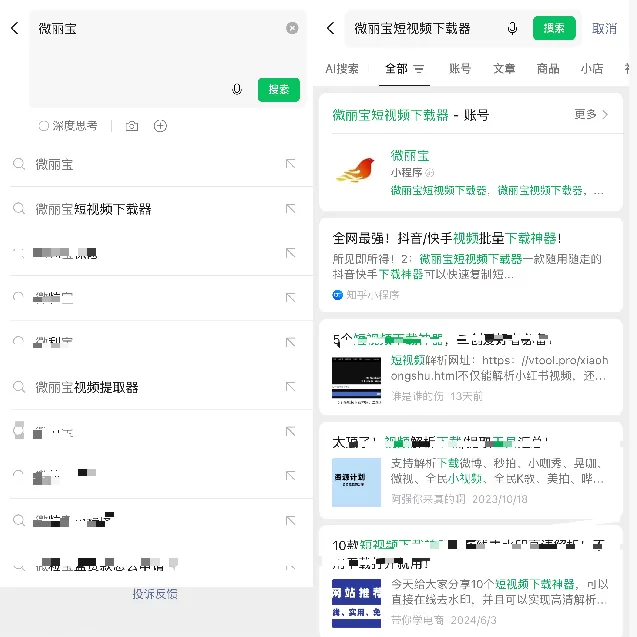637x637 pixels.
Task: Open 网站推荐 article thumbnail
Action: tap(356, 603)
